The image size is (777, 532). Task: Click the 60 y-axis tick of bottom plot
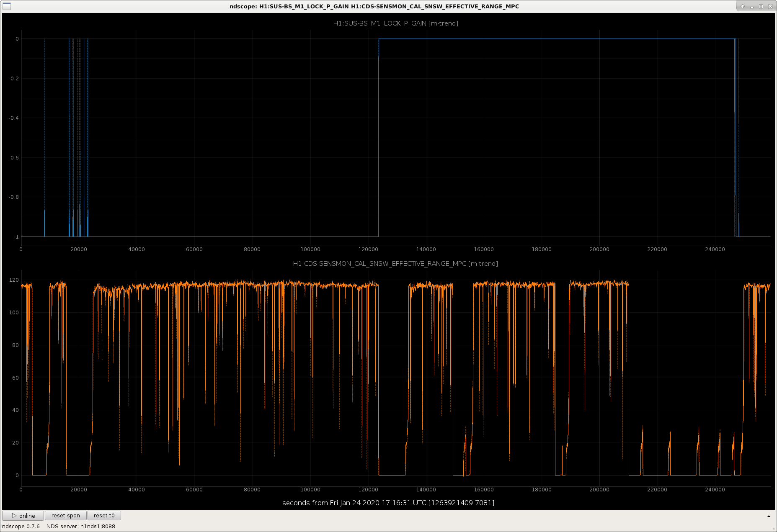15,378
